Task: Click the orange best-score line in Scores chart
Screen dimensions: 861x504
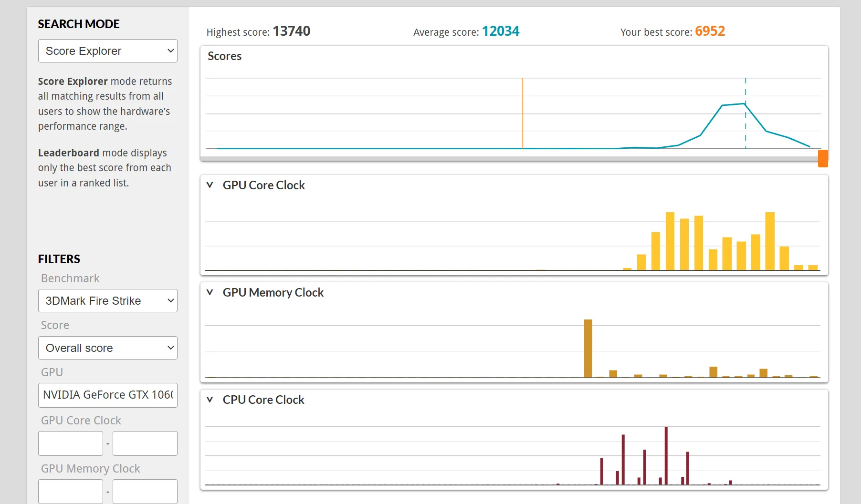Action: [x=523, y=113]
